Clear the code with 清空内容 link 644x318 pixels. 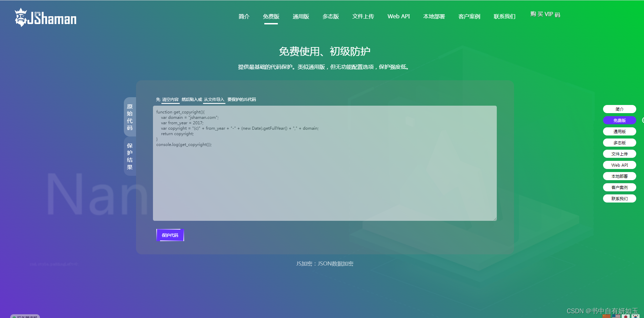click(170, 99)
